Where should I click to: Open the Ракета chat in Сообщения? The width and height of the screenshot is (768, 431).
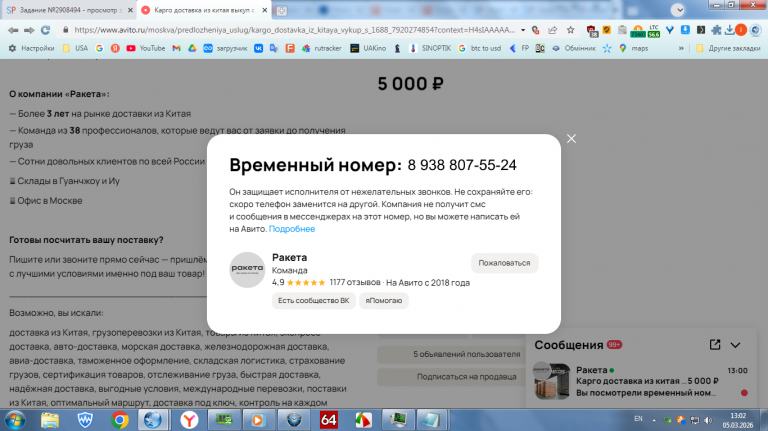point(641,381)
